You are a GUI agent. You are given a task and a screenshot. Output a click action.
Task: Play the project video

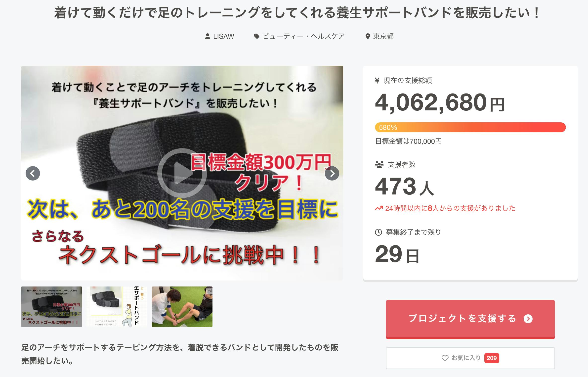182,173
